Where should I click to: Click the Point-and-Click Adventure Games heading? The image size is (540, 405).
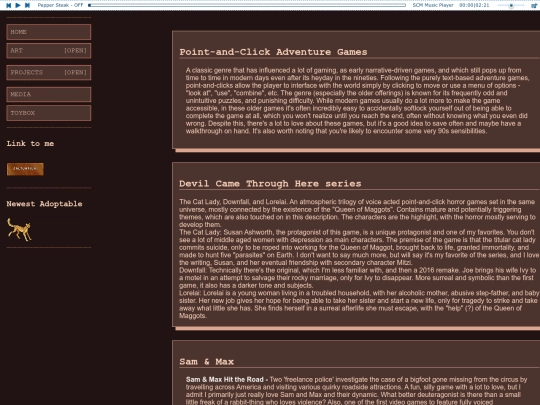pos(273,52)
